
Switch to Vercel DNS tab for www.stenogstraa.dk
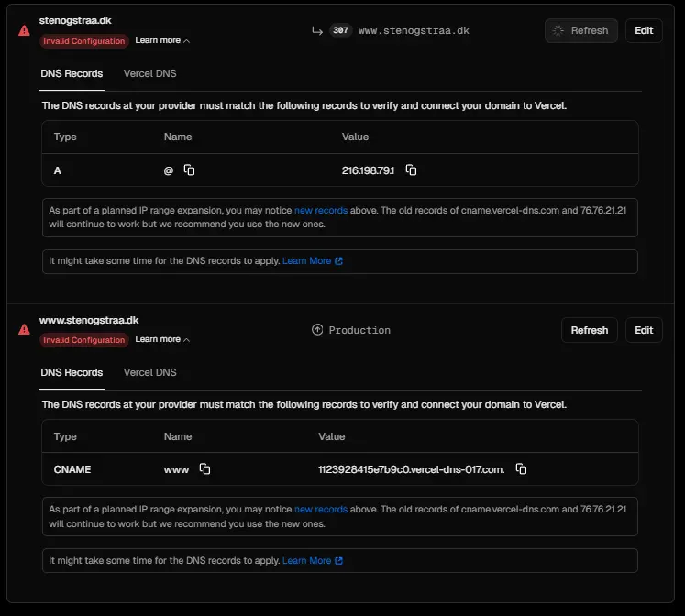point(150,372)
